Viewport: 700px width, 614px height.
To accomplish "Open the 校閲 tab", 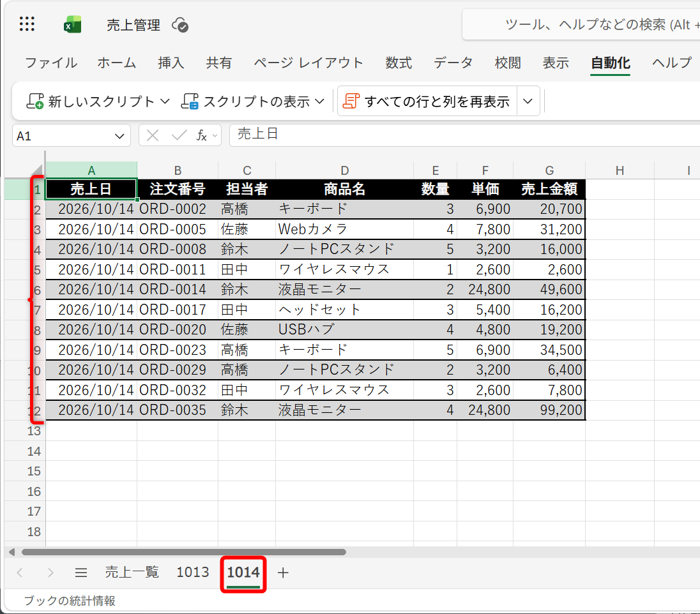I will [x=508, y=63].
